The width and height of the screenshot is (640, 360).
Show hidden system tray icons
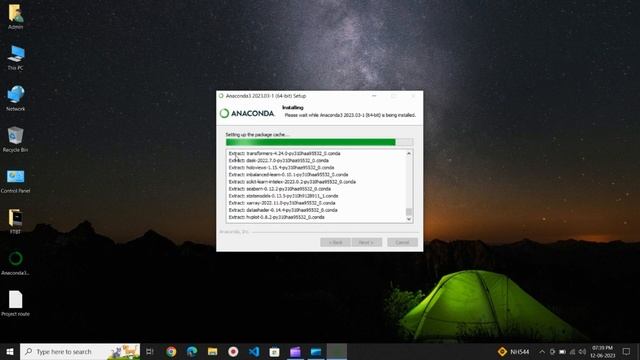542,351
